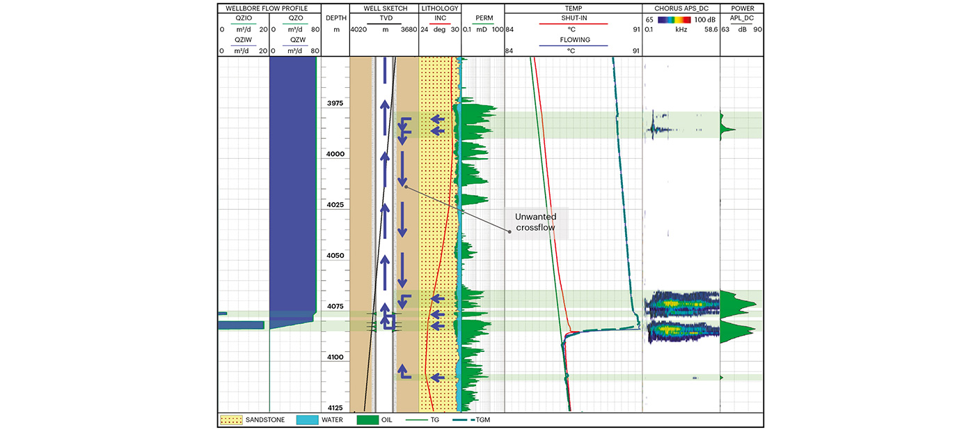Click the 4075 depth marker
980x432 pixels.
click(x=335, y=307)
